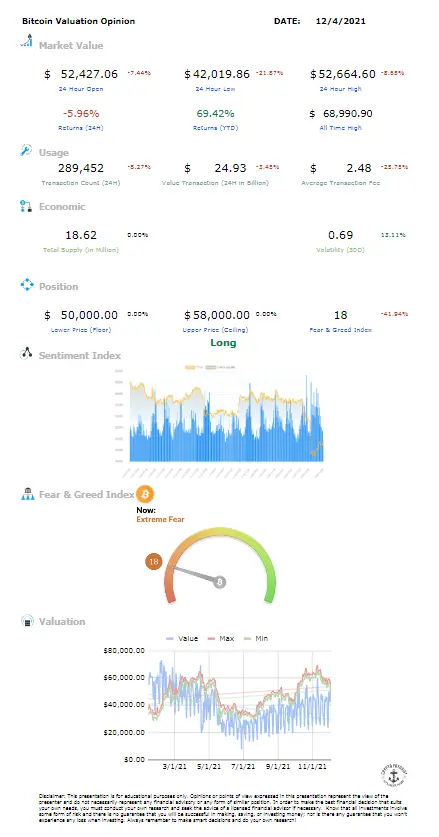Click the $80,000.00 axis label
The image size is (439, 837).
(124, 650)
